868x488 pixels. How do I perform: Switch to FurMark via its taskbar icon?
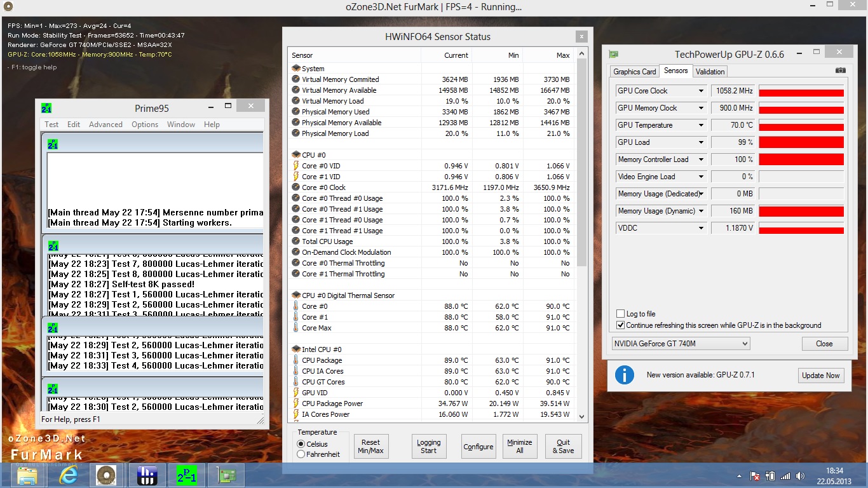point(106,475)
